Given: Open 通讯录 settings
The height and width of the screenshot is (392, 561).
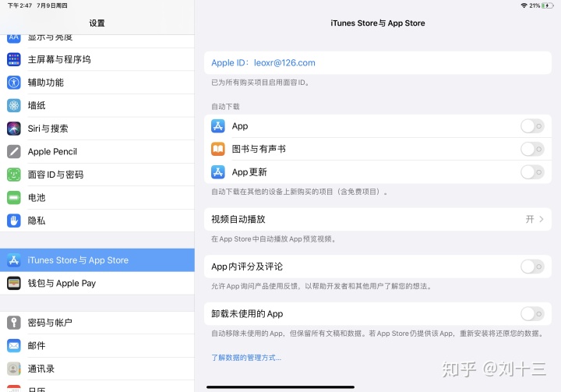Looking at the screenshot, I should (97, 369).
